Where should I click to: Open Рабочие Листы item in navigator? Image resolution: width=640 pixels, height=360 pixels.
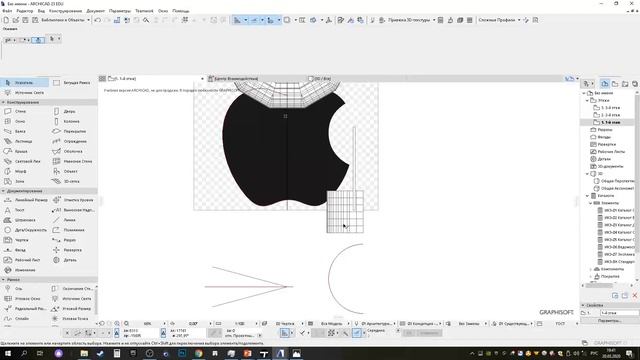(611, 152)
